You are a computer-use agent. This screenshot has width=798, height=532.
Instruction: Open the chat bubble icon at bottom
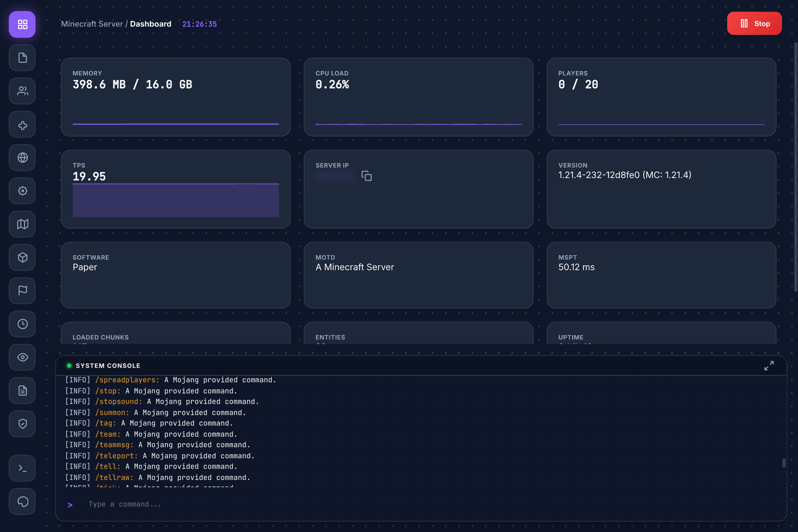(22, 501)
